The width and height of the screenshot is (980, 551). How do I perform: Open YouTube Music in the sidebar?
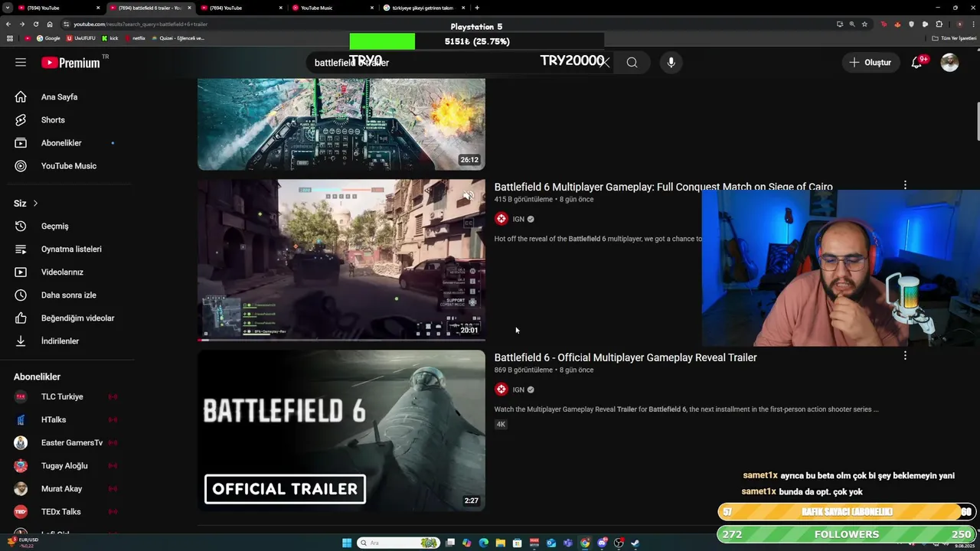pos(67,166)
